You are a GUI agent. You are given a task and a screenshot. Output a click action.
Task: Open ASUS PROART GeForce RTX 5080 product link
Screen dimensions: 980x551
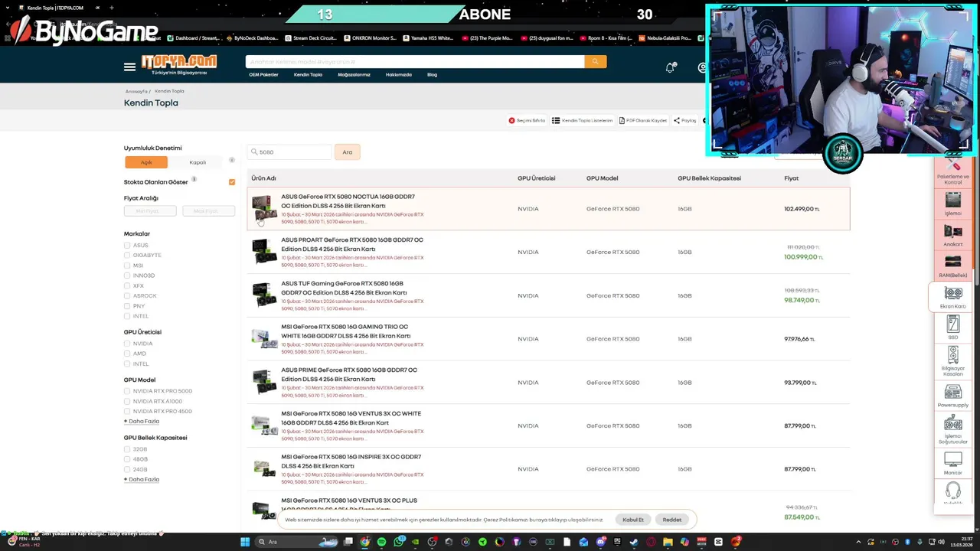(351, 244)
